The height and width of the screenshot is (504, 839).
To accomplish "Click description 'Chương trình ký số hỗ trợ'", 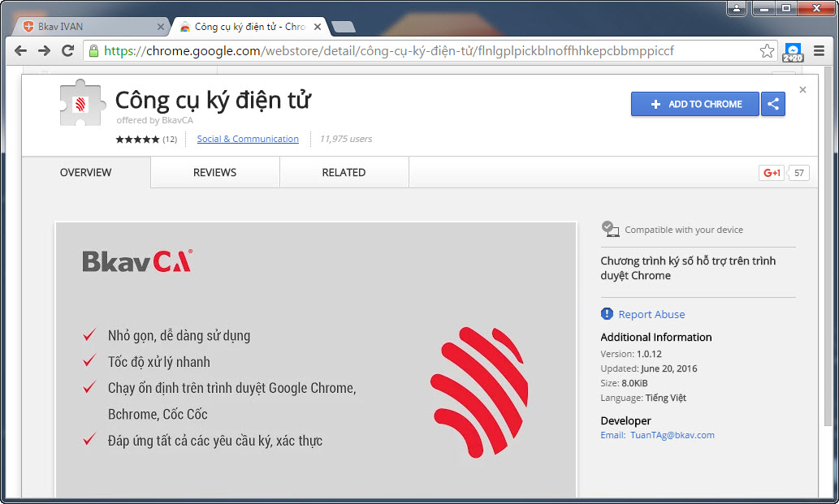I will [688, 269].
